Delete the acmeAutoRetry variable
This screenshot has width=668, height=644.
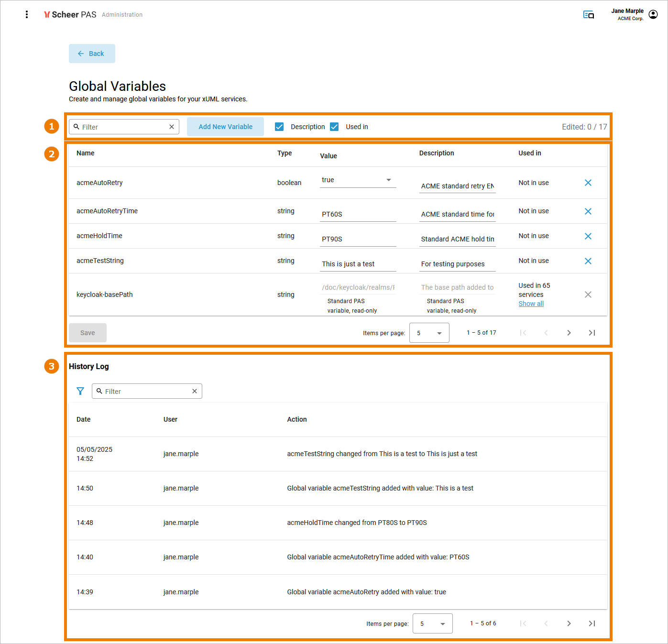point(588,183)
